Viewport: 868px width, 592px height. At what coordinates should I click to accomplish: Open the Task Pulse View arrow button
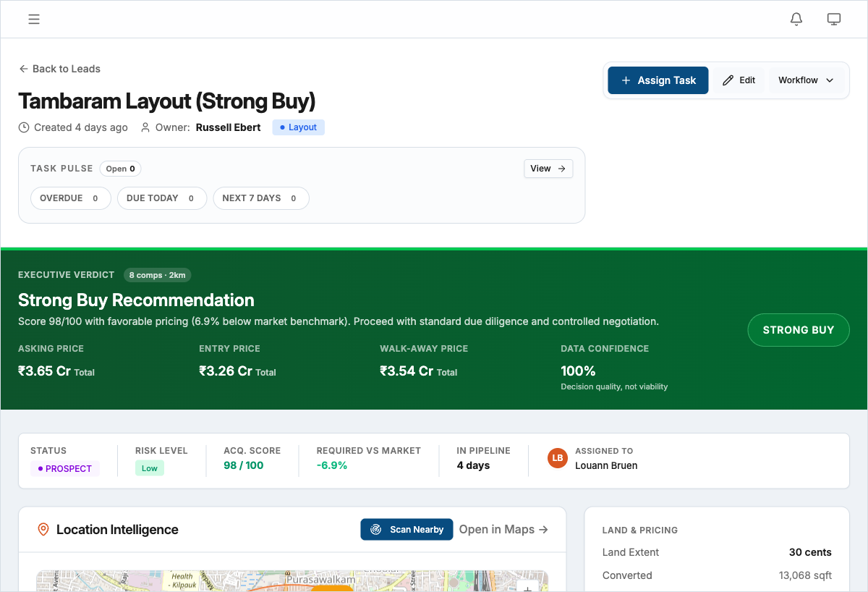[x=548, y=169]
